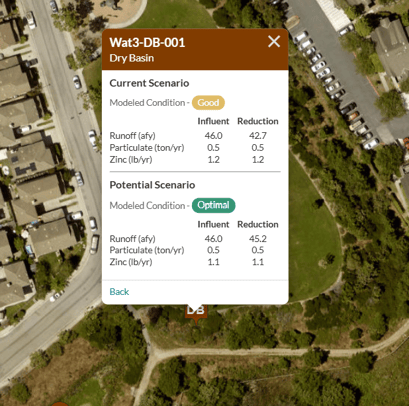Click the parking lot with white cars on the map
Image resolution: width=409 pixels, height=406 pixels.
click(337, 83)
